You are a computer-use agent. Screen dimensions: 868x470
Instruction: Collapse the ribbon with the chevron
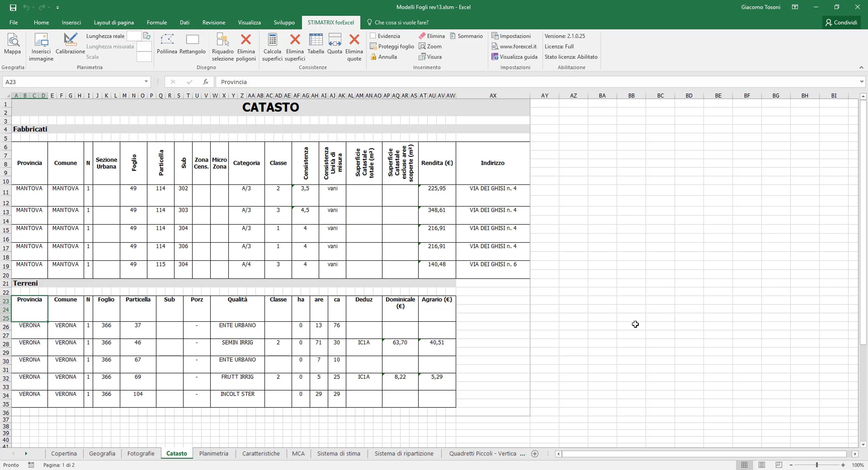click(861, 68)
